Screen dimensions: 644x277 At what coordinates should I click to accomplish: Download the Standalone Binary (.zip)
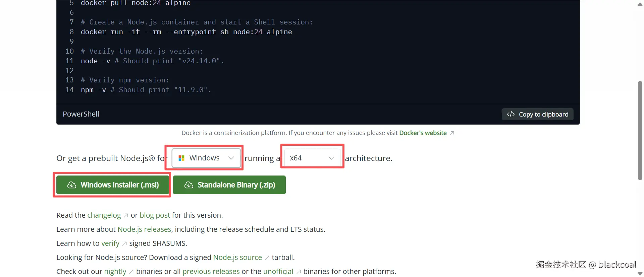tap(229, 185)
